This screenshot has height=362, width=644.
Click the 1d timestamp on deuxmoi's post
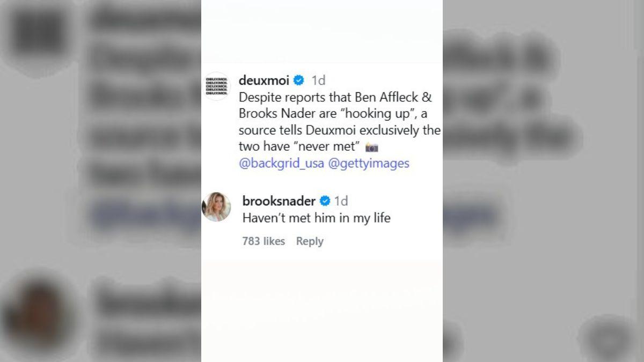tap(318, 80)
